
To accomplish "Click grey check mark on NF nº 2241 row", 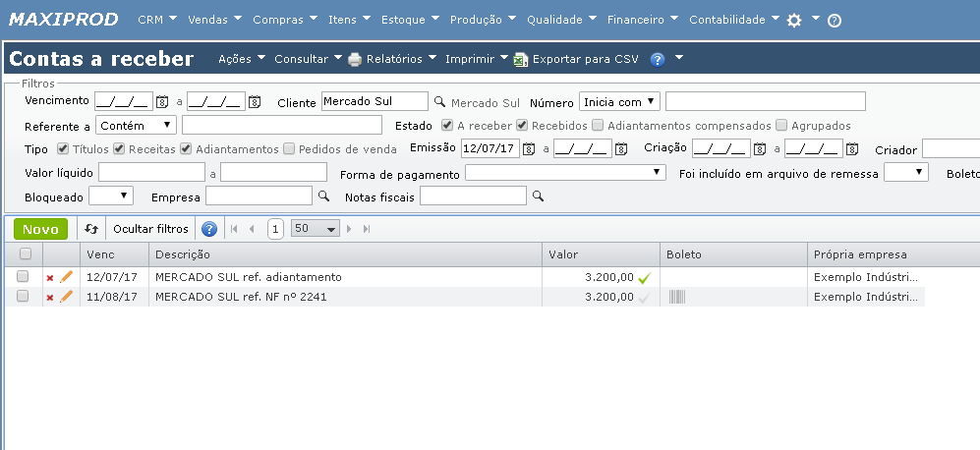I will (645, 298).
